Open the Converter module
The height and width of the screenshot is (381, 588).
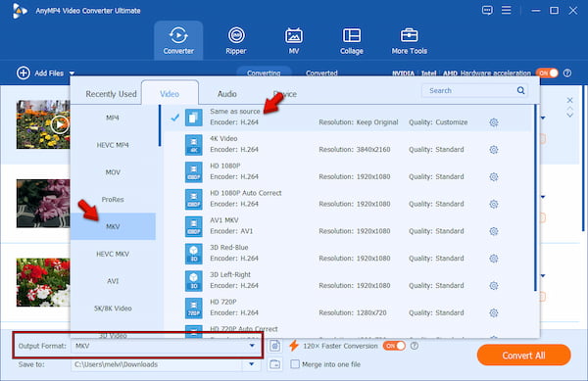(178, 40)
